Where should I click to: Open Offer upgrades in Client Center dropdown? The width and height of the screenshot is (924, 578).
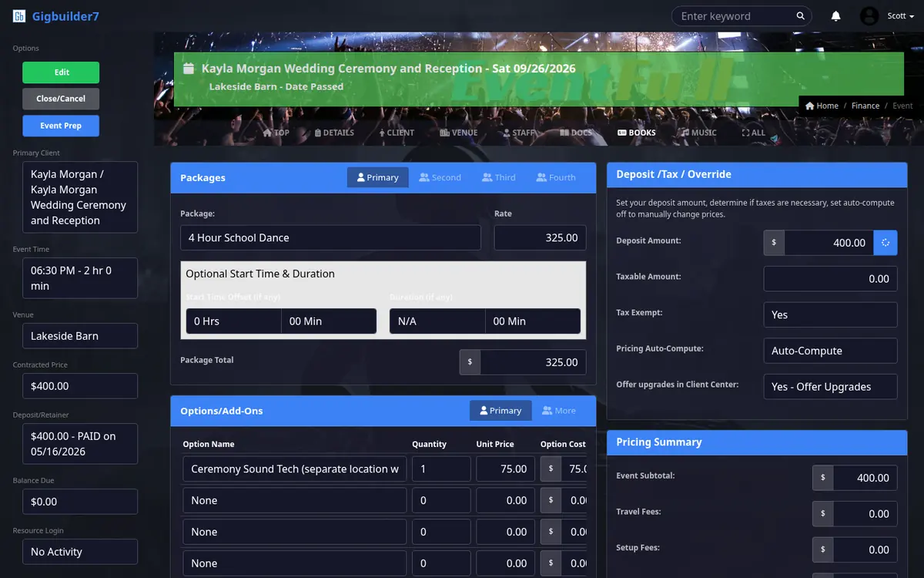830,387
